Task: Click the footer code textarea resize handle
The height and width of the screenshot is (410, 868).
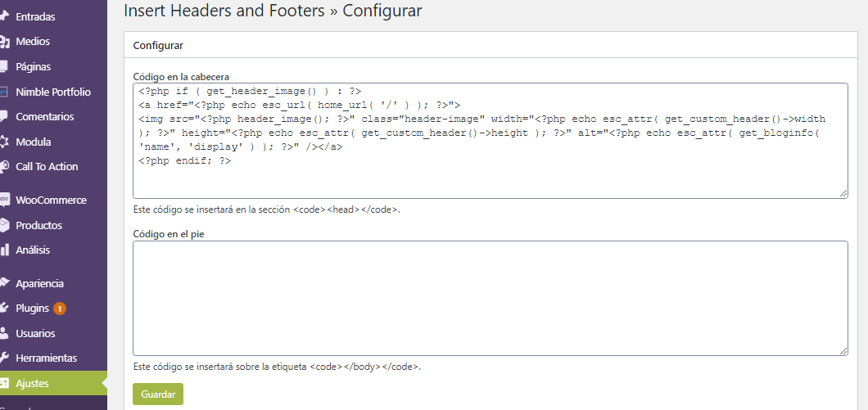Action: 843,351
